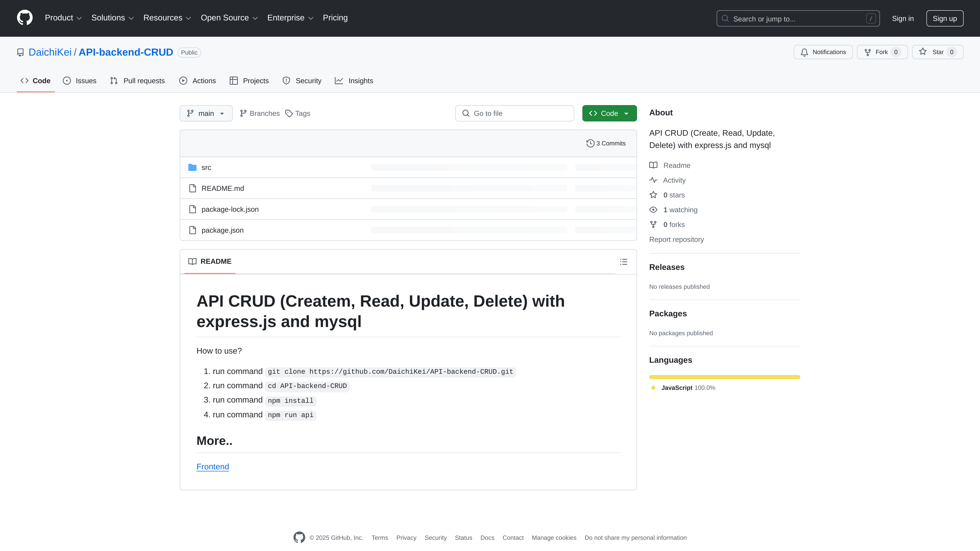Click the README book icon in About
Image resolution: width=980 pixels, height=551 pixels.
(653, 165)
